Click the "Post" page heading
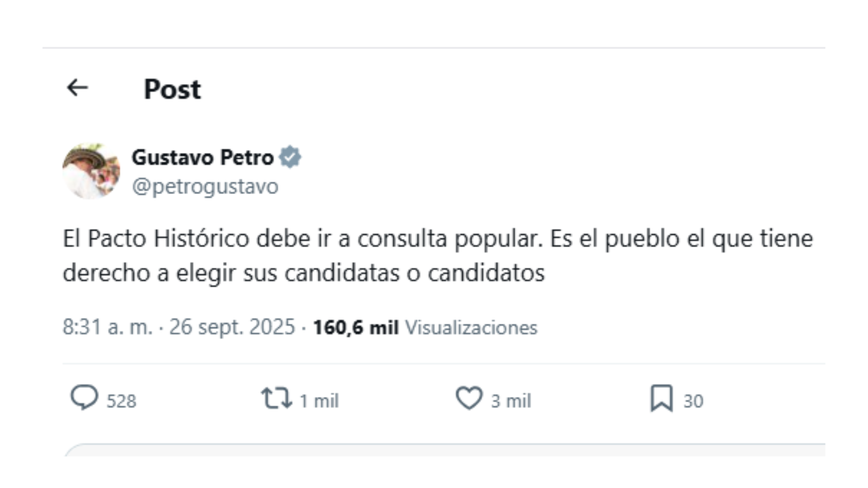This screenshot has width=868, height=488. (x=172, y=89)
